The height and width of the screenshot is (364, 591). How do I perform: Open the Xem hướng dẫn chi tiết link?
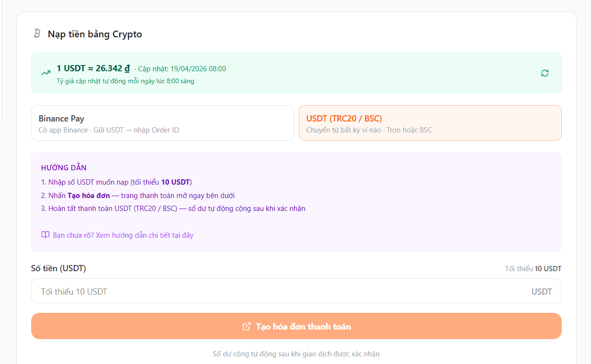(125, 235)
